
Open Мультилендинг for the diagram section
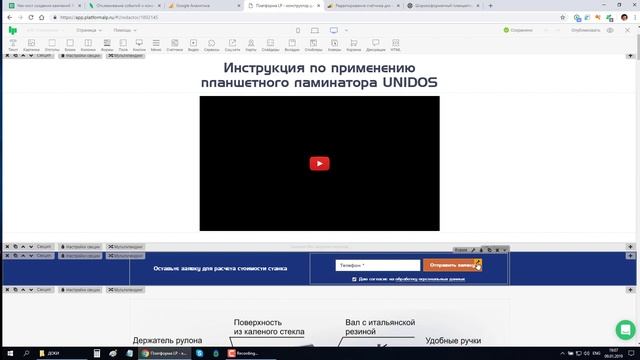click(125, 290)
